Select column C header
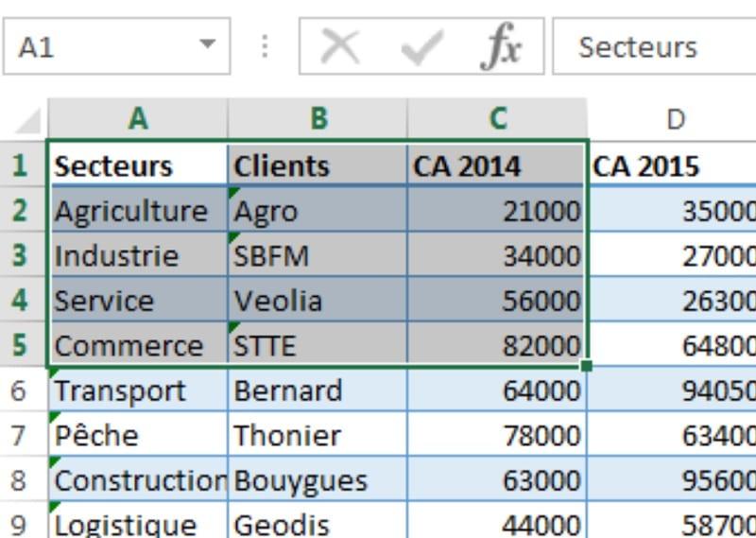Screen dimensions: 756x538 click(498, 118)
